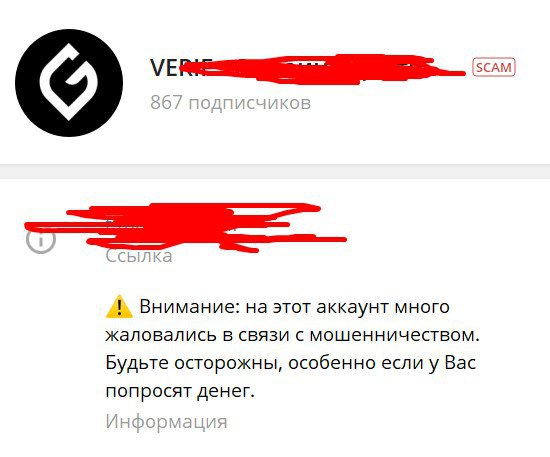Image resolution: width=550 pixels, height=457 pixels.
Task: Copy the scribbled-out channel link
Action: point(186,227)
